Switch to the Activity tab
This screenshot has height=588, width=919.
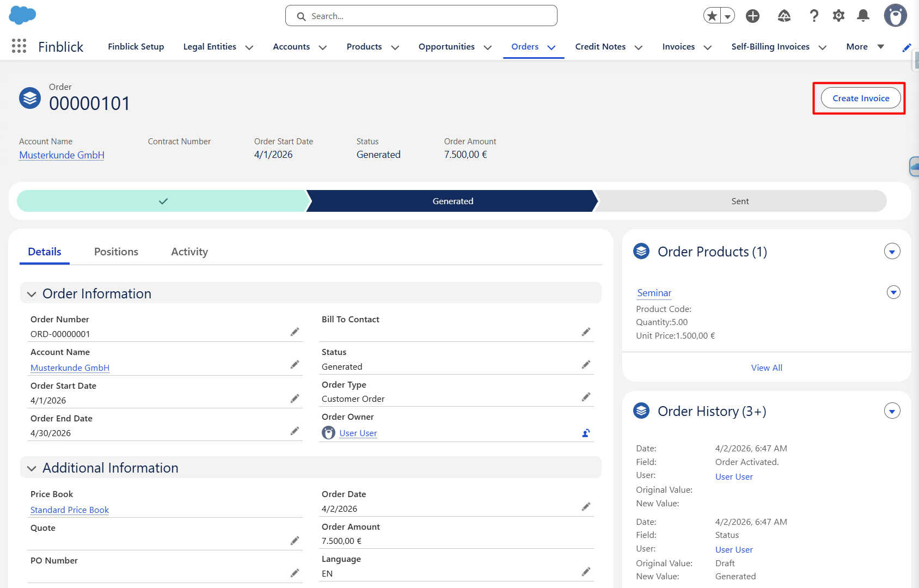tap(189, 252)
